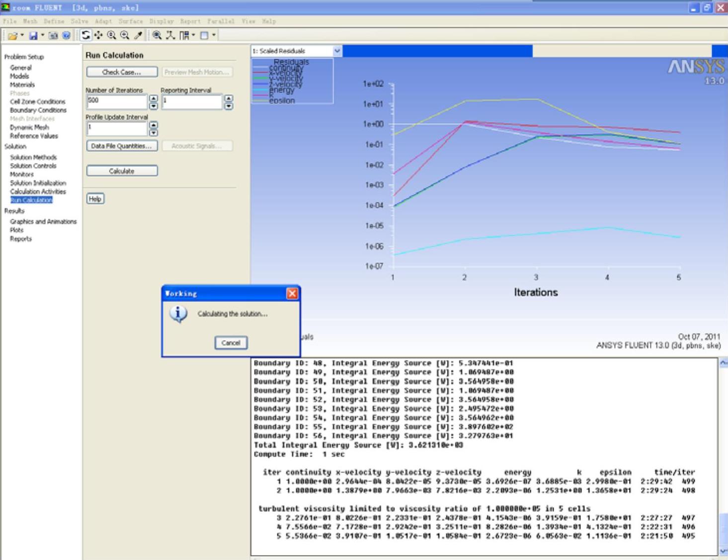Select the Pan (four arrows) tool
Image resolution: width=728 pixels, height=560 pixels.
click(x=98, y=35)
